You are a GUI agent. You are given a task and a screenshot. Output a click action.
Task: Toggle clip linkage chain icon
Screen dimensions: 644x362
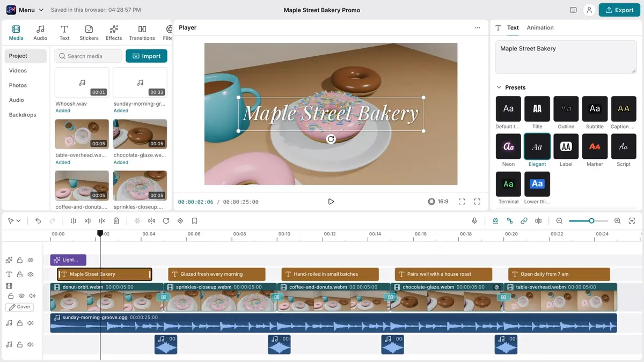point(524,220)
